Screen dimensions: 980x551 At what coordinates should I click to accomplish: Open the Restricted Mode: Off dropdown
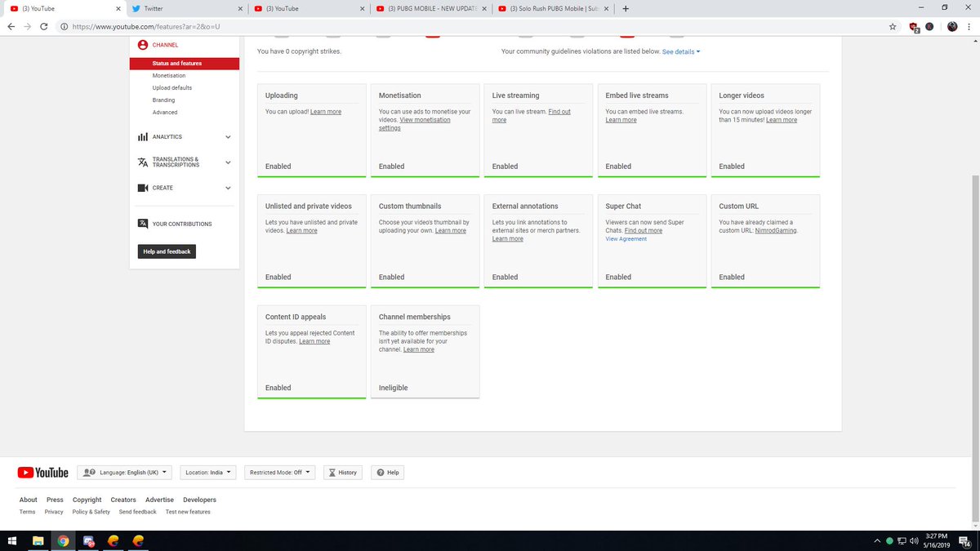[x=280, y=472]
